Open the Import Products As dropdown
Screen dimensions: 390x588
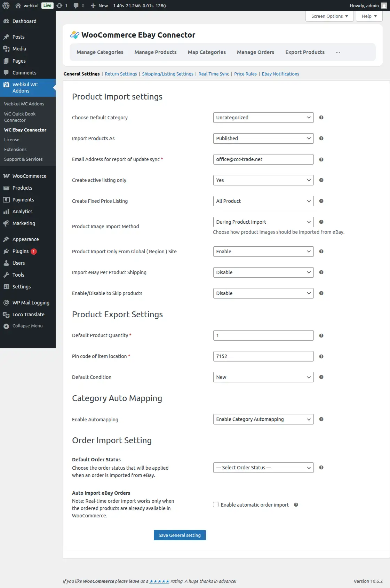pyautogui.click(x=263, y=138)
